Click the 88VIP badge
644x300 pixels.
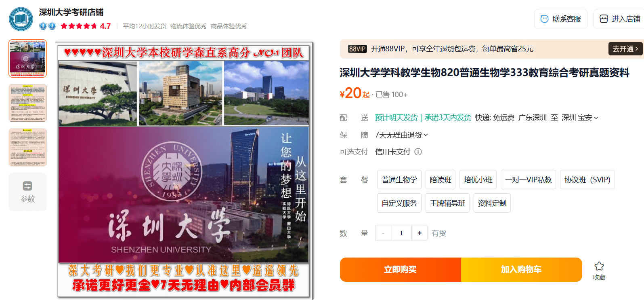click(357, 49)
